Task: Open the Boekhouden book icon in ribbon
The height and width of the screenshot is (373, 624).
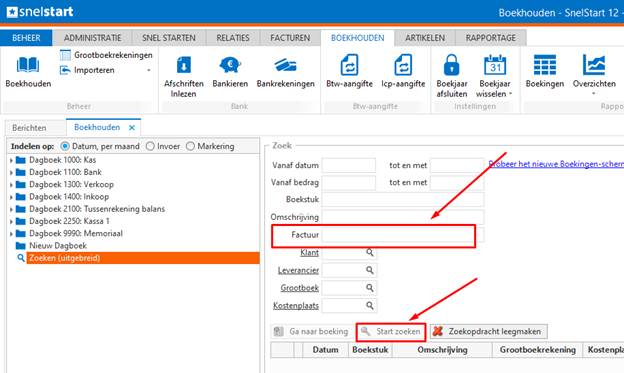Action: pos(28,66)
